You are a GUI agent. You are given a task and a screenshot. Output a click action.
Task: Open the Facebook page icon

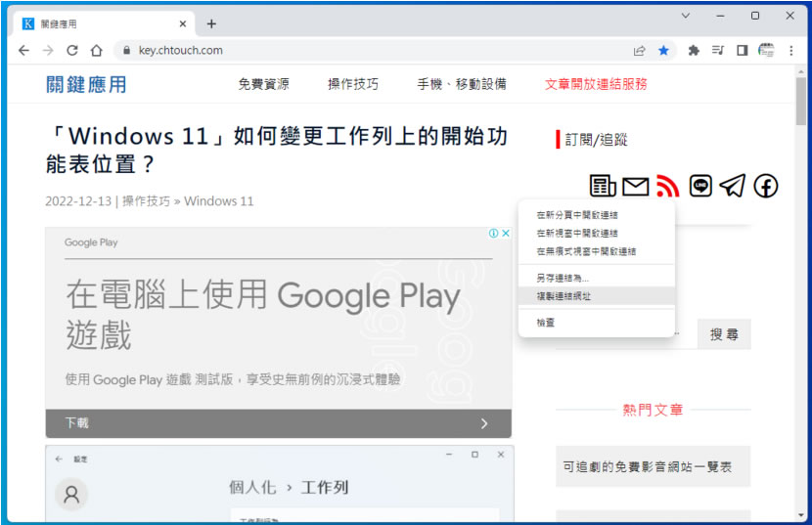[766, 186]
